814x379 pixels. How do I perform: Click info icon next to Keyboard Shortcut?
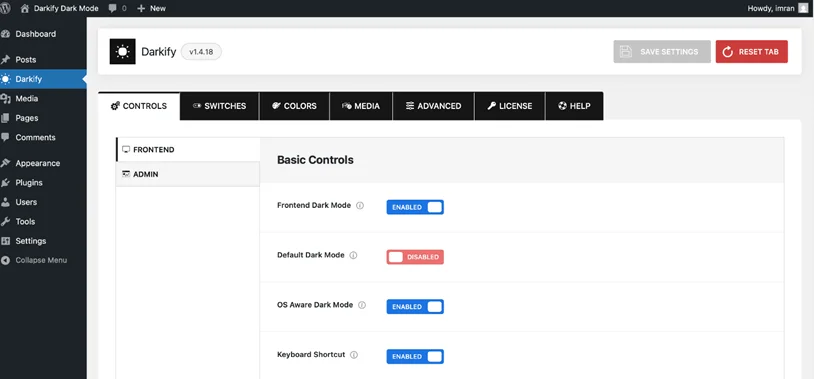[x=354, y=355]
